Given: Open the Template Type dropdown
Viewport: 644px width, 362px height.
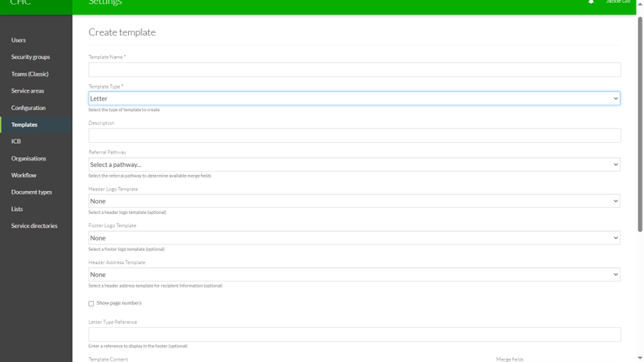Looking at the screenshot, I should tap(354, 99).
